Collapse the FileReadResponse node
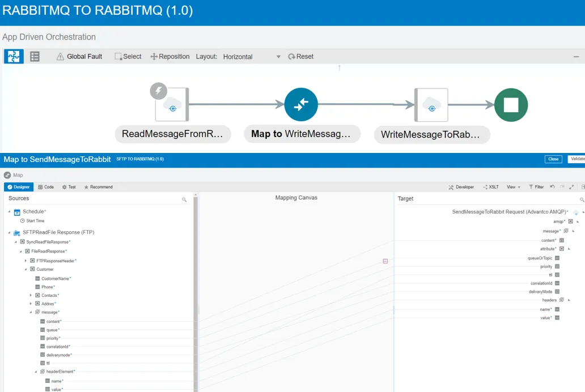The image size is (585, 392). [x=21, y=252]
